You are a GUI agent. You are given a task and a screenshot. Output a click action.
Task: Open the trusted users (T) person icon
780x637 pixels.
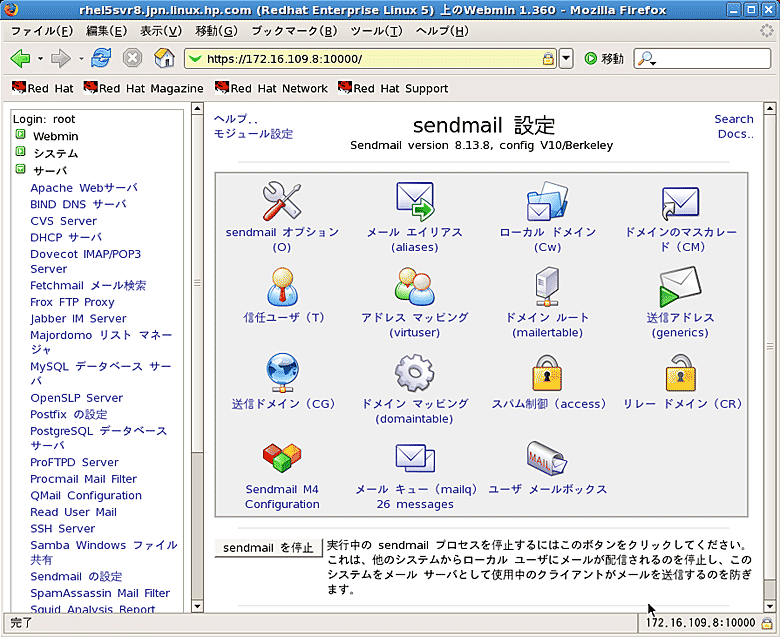[282, 286]
